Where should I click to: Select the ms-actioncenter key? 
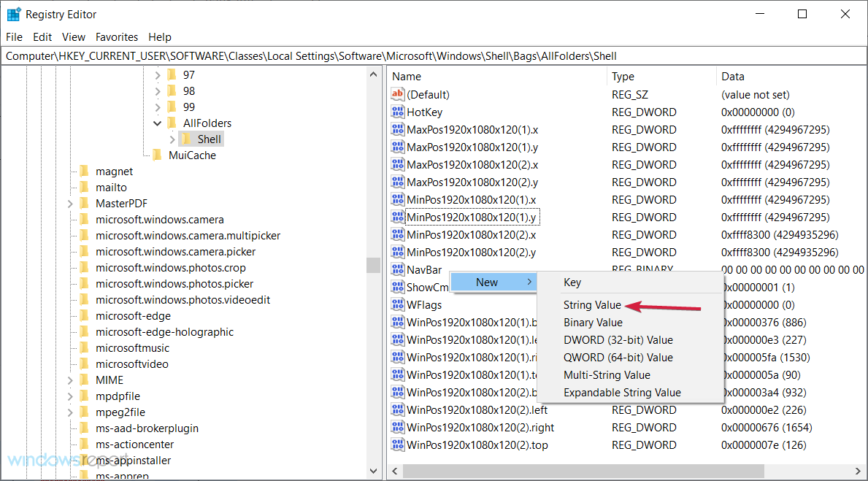[134, 445]
